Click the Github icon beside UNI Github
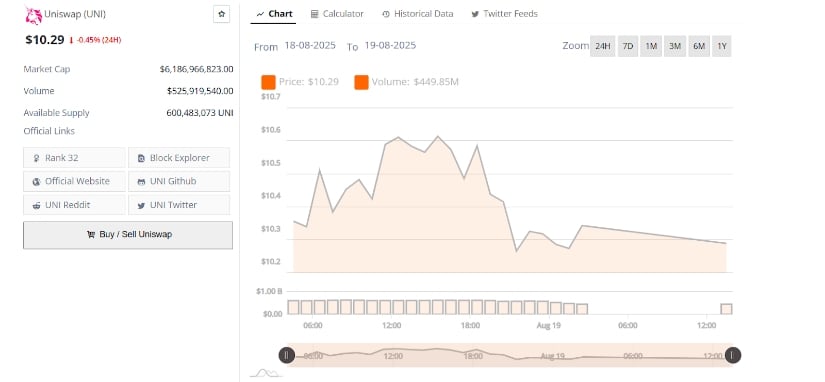Image resolution: width=825 pixels, height=382 pixels. 141,182
